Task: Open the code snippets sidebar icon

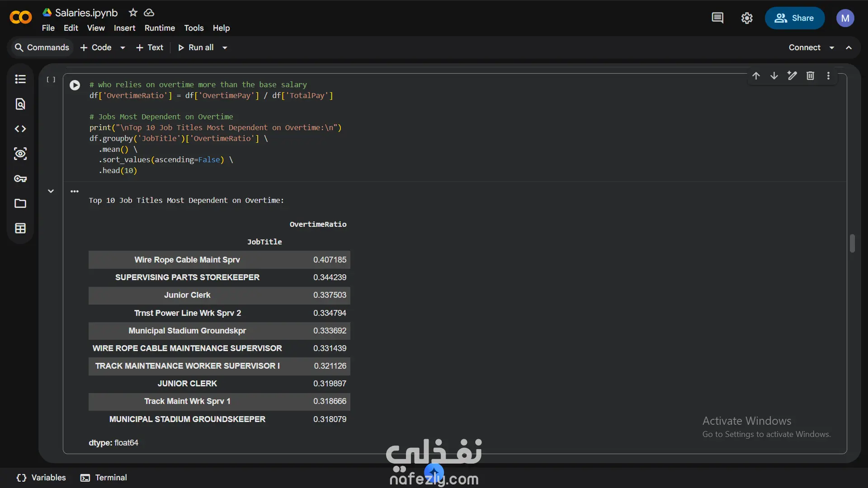Action: tap(20, 129)
